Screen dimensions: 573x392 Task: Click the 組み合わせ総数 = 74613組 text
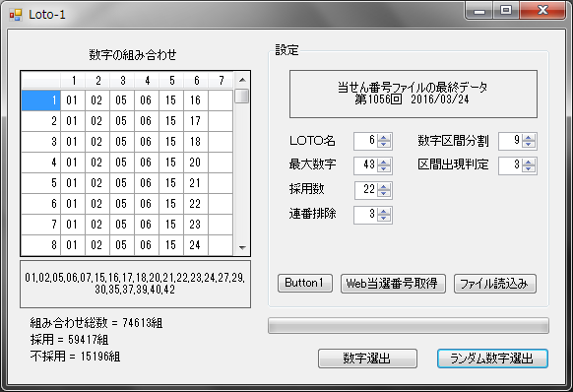96,323
